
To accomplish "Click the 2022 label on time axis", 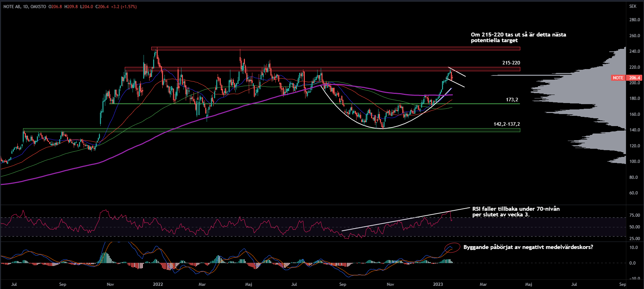I will 158,284.
